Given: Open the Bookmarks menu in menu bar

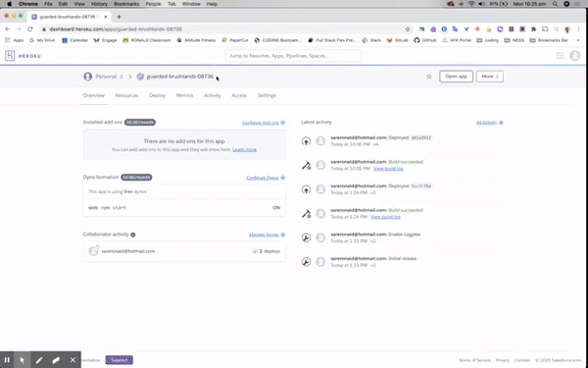Looking at the screenshot, I should pos(126,4).
